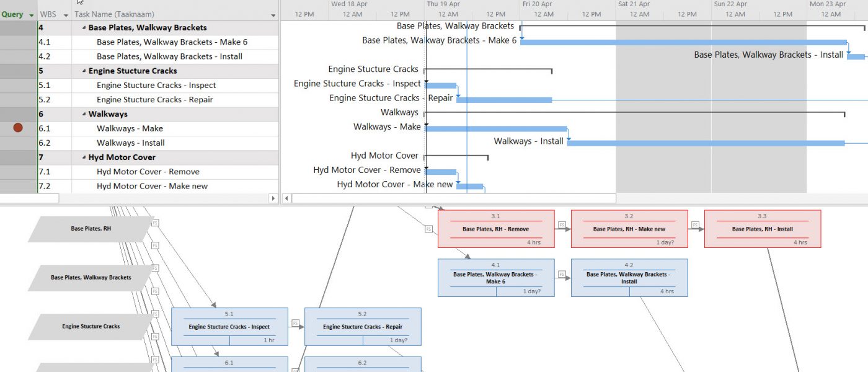Image resolution: width=868 pixels, height=372 pixels.
Task: Select network node 3.1 Base Plates RH - Remove
Action: click(496, 228)
